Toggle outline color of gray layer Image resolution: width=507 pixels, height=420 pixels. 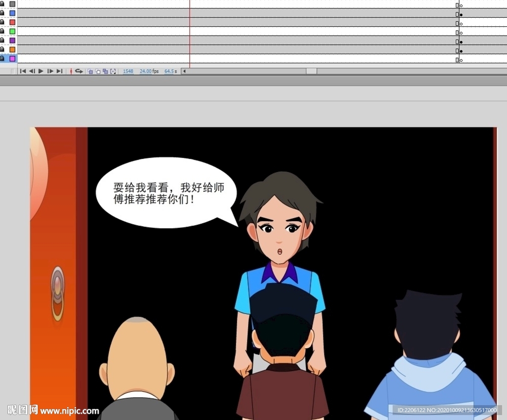[x=12, y=4]
